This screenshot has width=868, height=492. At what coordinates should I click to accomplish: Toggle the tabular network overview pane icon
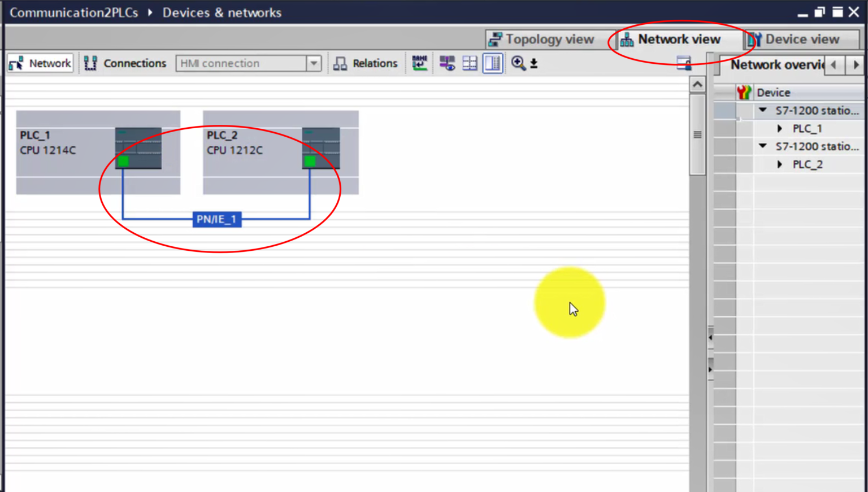tap(492, 63)
